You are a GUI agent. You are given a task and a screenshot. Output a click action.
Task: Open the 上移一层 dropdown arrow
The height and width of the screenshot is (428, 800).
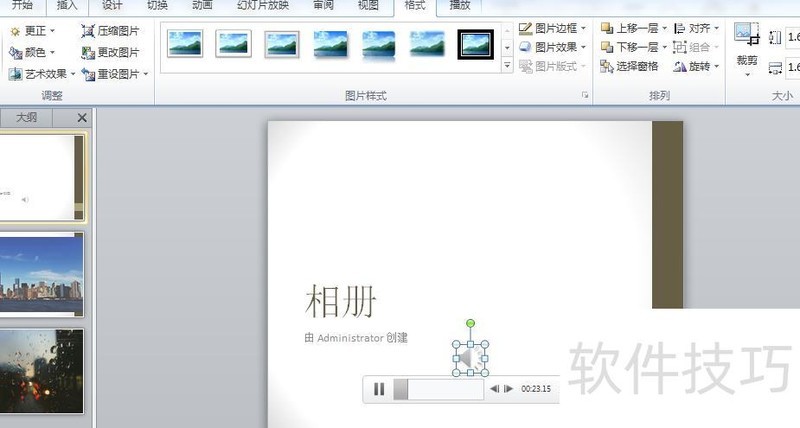(x=664, y=29)
